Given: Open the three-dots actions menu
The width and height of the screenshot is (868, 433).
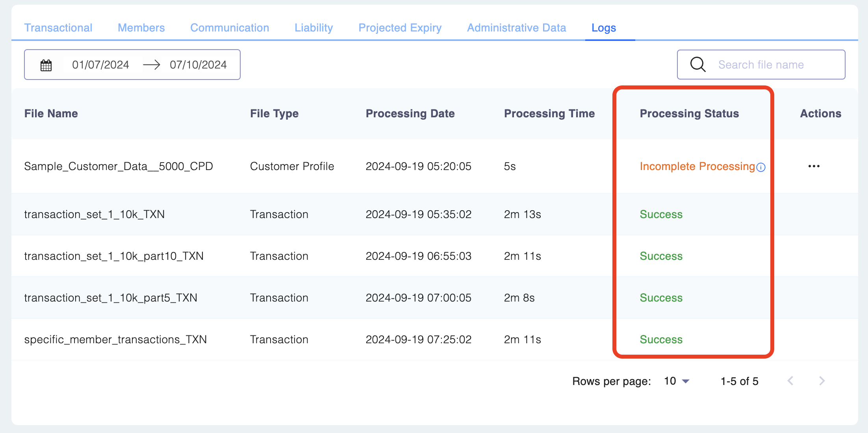Looking at the screenshot, I should pyautogui.click(x=814, y=166).
